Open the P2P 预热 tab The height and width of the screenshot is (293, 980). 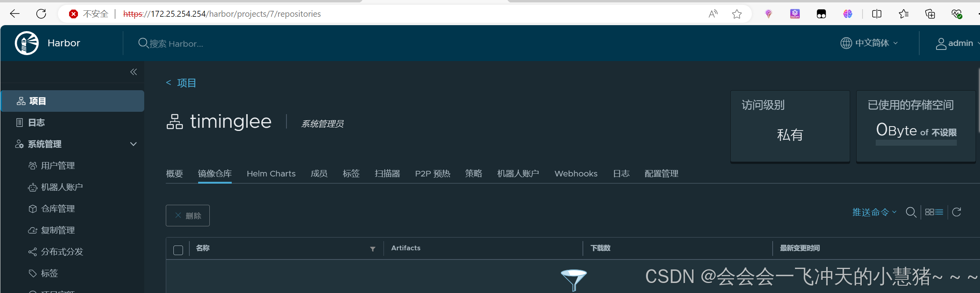[x=433, y=174]
